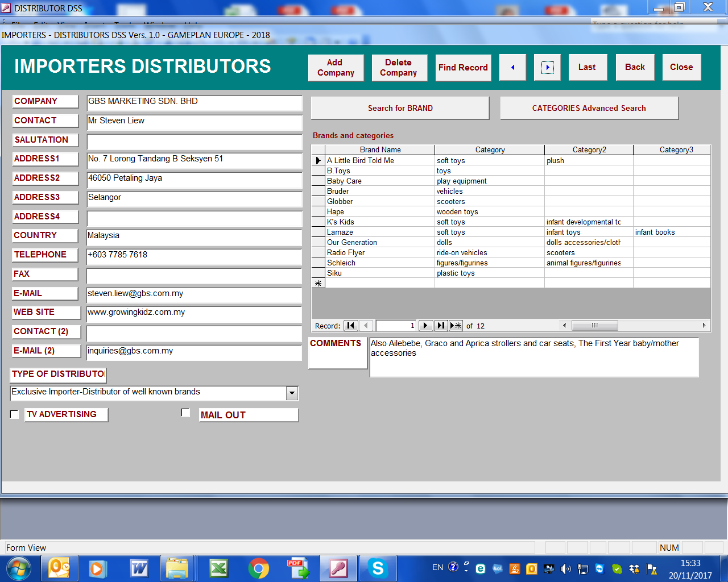Jump to first brand record in navigator

(351, 326)
